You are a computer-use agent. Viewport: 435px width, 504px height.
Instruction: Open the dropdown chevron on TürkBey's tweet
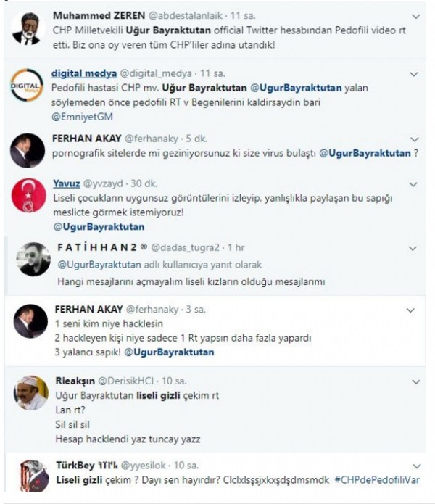point(415,465)
